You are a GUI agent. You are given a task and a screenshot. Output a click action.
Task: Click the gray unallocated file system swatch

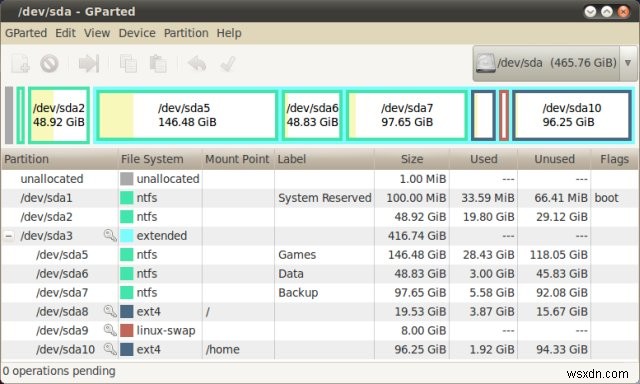tap(127, 179)
